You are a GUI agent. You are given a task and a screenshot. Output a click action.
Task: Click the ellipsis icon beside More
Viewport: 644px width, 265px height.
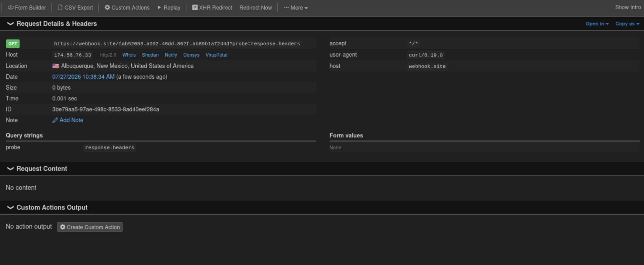click(286, 8)
